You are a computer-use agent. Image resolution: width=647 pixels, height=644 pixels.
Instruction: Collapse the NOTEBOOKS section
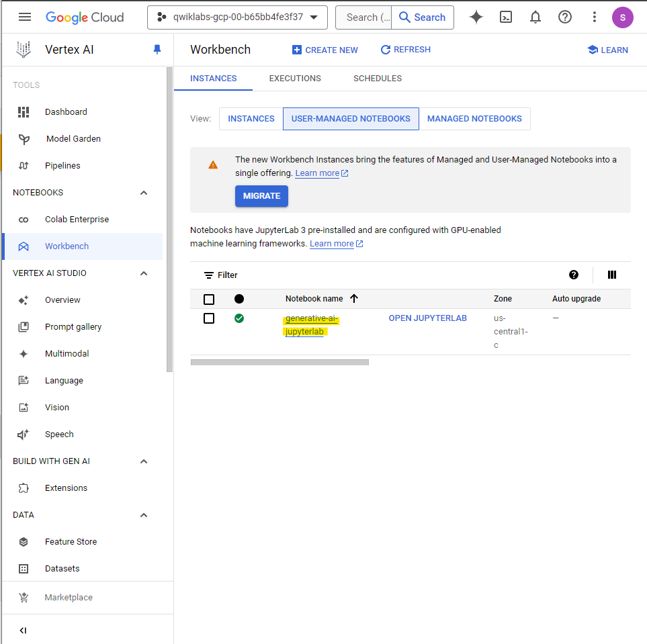tap(144, 193)
